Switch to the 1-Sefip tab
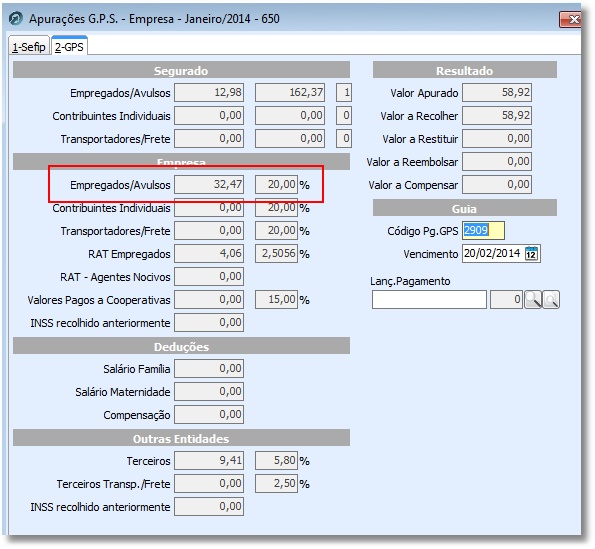 click(x=29, y=47)
